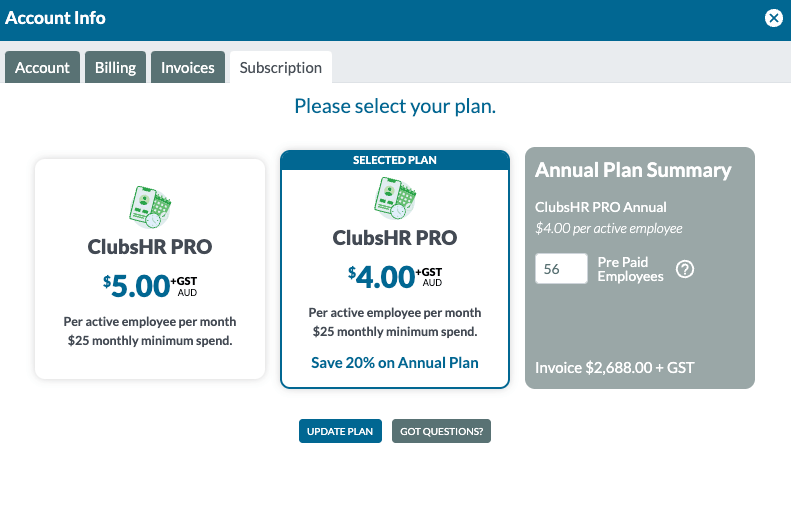Click the Annual Plan Summary heading
Viewport: 791px width, 529px height.
click(633, 171)
